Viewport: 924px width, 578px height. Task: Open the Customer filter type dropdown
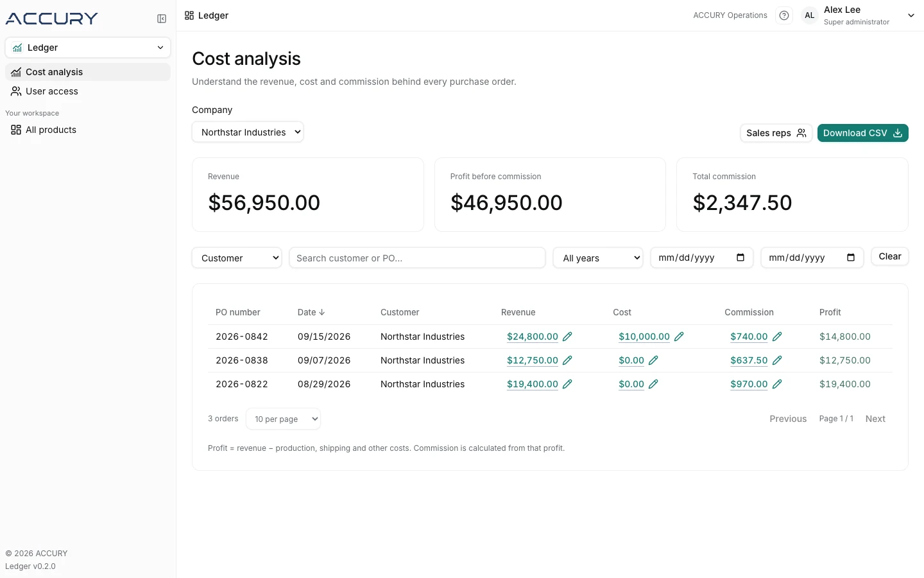pos(237,258)
